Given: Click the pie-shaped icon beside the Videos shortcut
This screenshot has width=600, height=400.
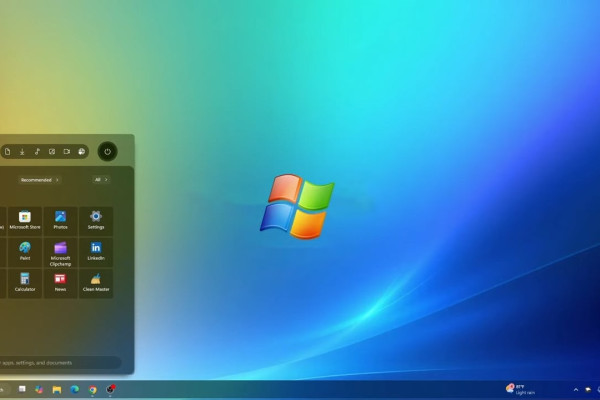Looking at the screenshot, I should point(82,152).
